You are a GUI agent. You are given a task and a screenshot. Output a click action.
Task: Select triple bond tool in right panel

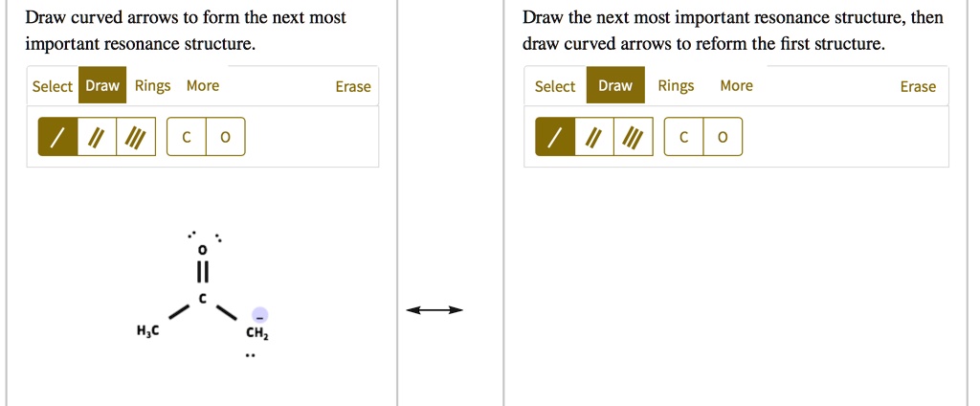[x=634, y=136]
